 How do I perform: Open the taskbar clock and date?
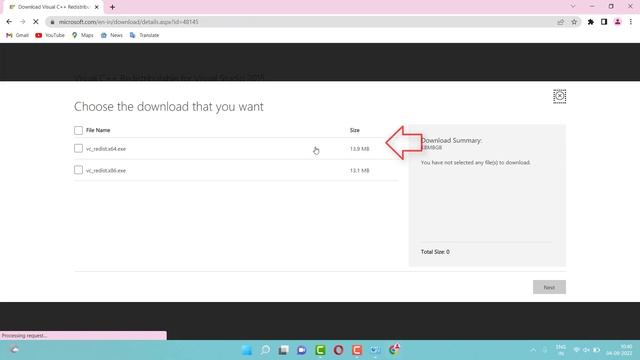point(620,350)
